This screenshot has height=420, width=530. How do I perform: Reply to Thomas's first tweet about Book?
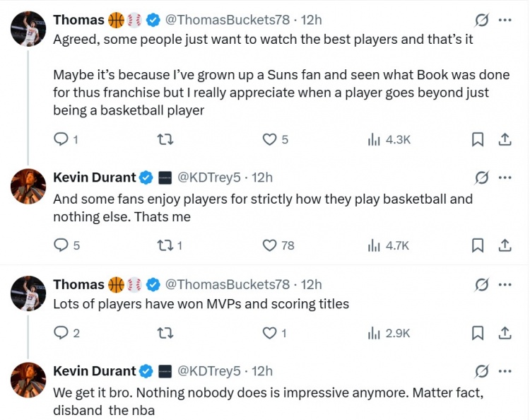[x=61, y=140]
